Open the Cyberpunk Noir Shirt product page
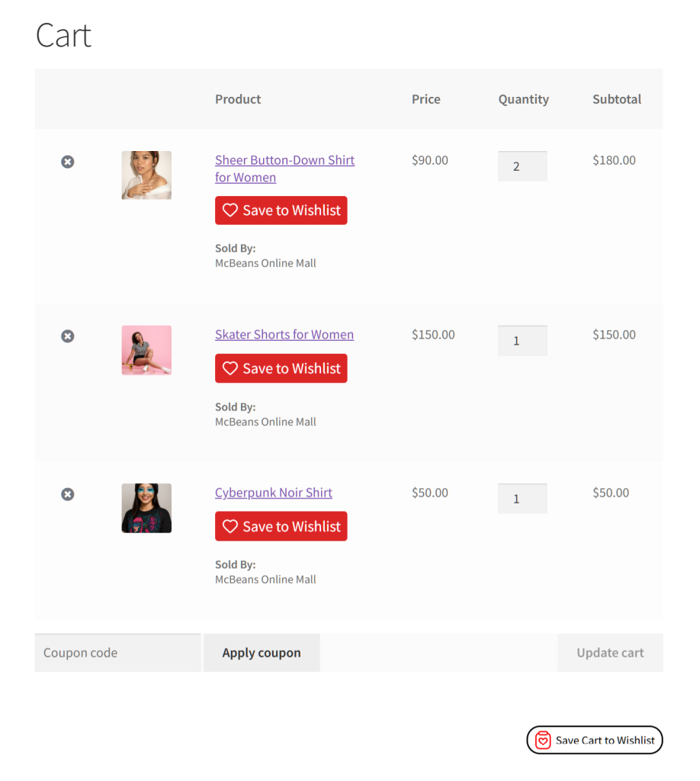700x781 pixels. [x=273, y=492]
